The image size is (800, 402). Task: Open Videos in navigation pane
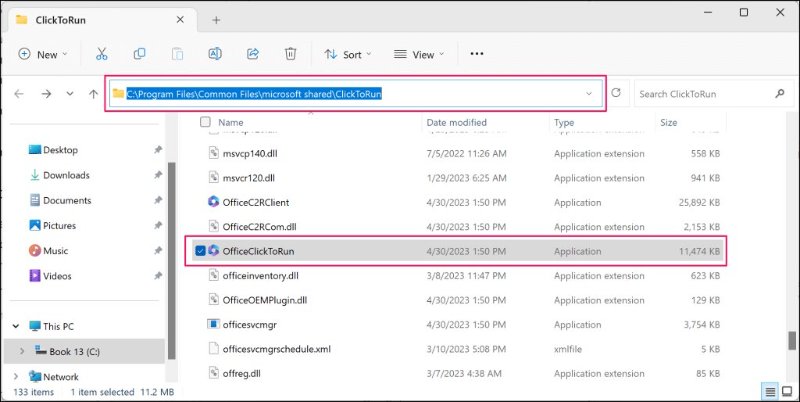pos(57,276)
